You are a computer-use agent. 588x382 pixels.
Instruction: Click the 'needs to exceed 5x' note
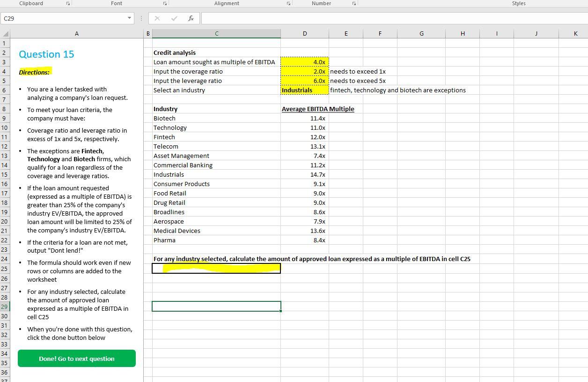358,81
